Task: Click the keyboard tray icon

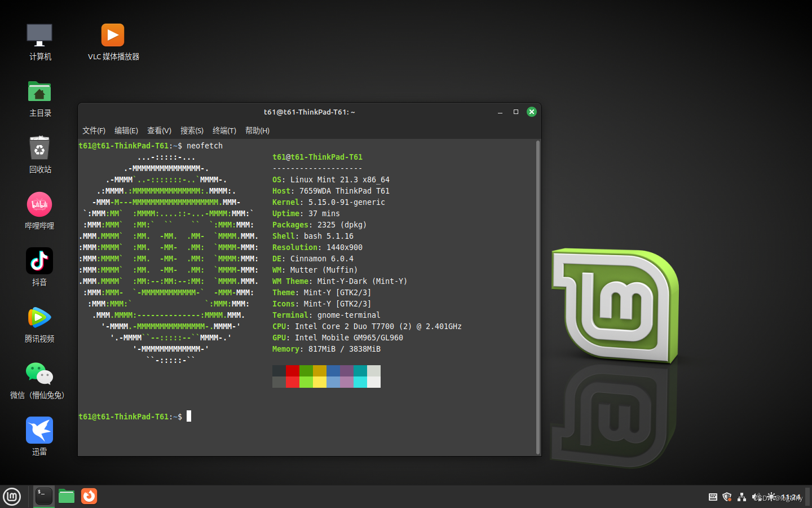Action: pyautogui.click(x=713, y=497)
